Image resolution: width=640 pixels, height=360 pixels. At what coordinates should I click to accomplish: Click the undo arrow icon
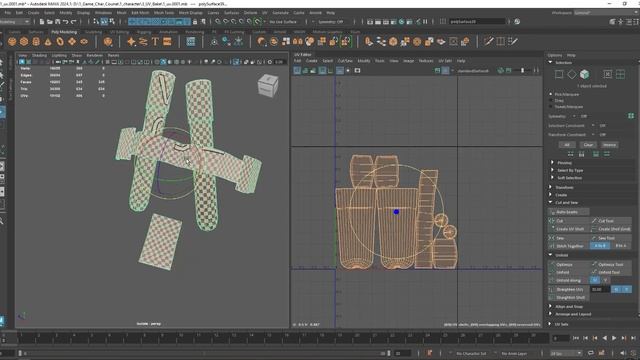coord(66,21)
